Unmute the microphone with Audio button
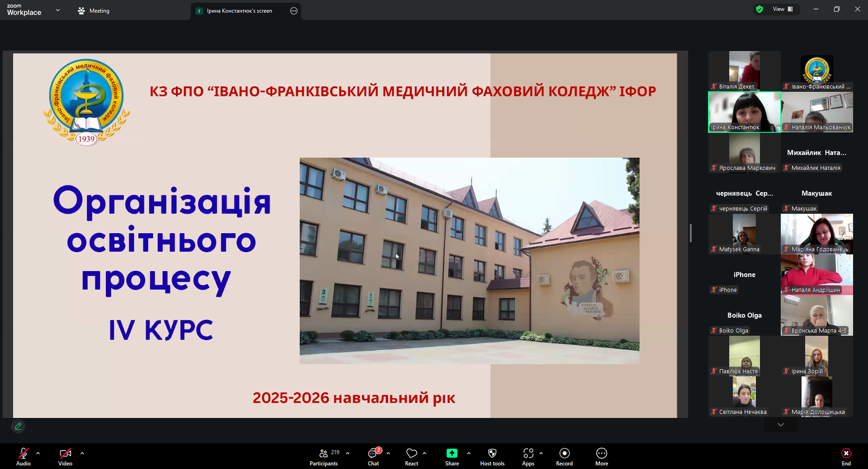This screenshot has height=469, width=868. [23, 456]
